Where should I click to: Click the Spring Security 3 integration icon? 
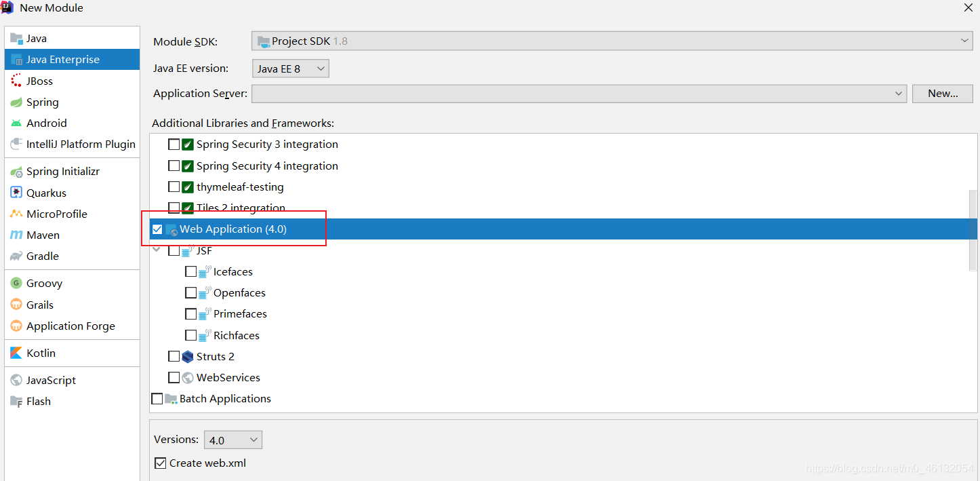[188, 145]
